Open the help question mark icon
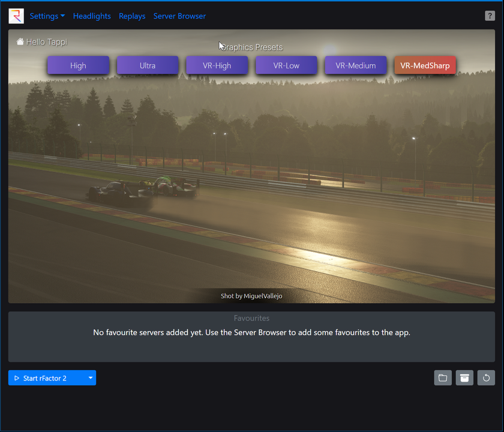The height and width of the screenshot is (432, 504). pos(490,16)
